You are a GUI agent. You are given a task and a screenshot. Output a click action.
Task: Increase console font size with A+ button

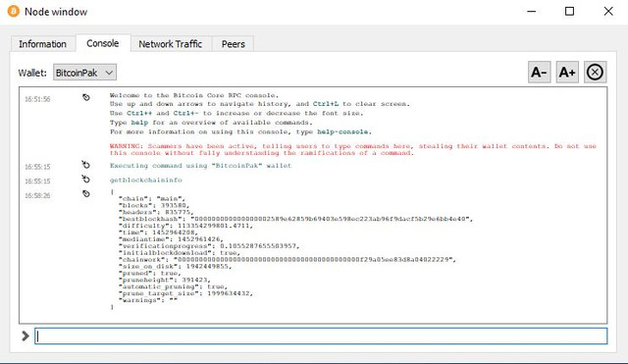[x=567, y=73]
